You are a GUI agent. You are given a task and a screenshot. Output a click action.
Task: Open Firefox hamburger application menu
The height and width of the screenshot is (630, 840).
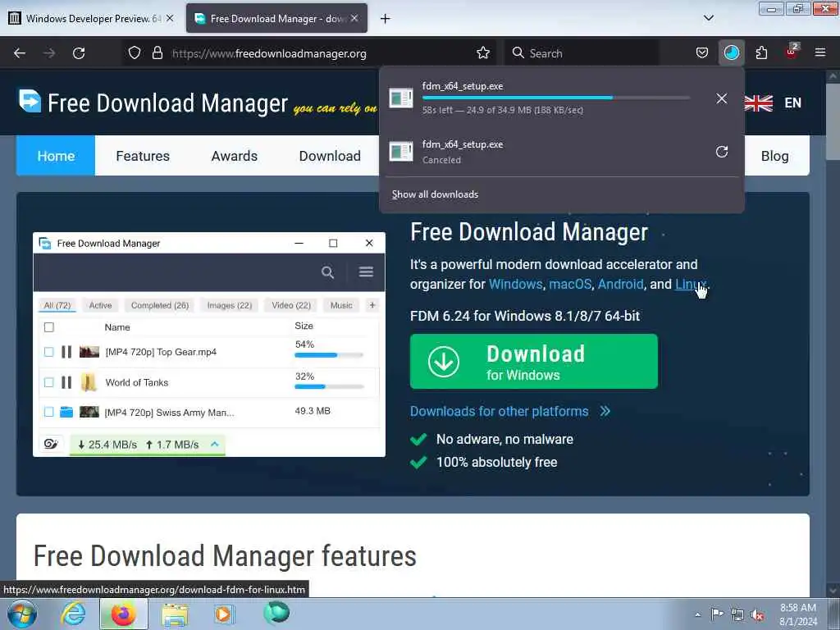(819, 52)
